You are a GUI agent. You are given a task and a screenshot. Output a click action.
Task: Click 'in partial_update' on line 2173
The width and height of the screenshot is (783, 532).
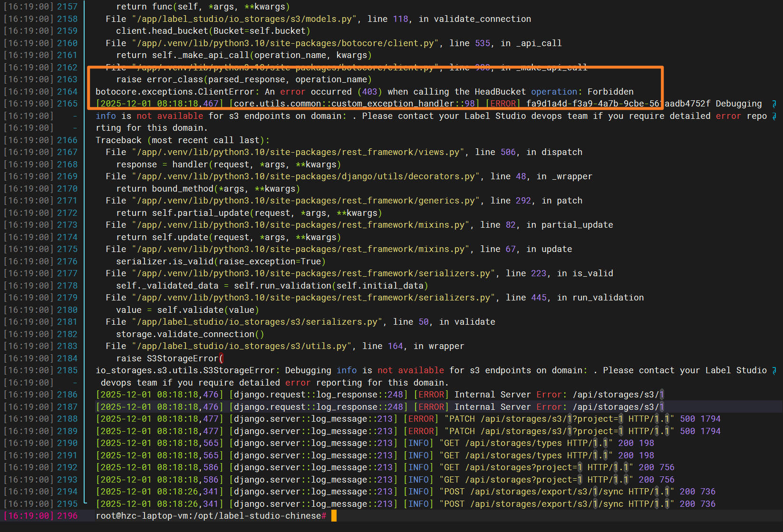pyautogui.click(x=570, y=225)
